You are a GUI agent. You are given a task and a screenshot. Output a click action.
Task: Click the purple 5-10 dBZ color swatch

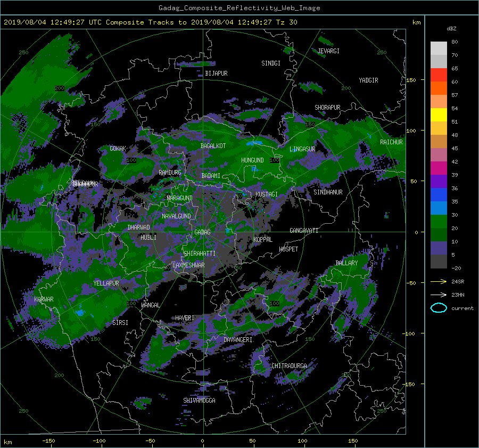[x=439, y=248]
